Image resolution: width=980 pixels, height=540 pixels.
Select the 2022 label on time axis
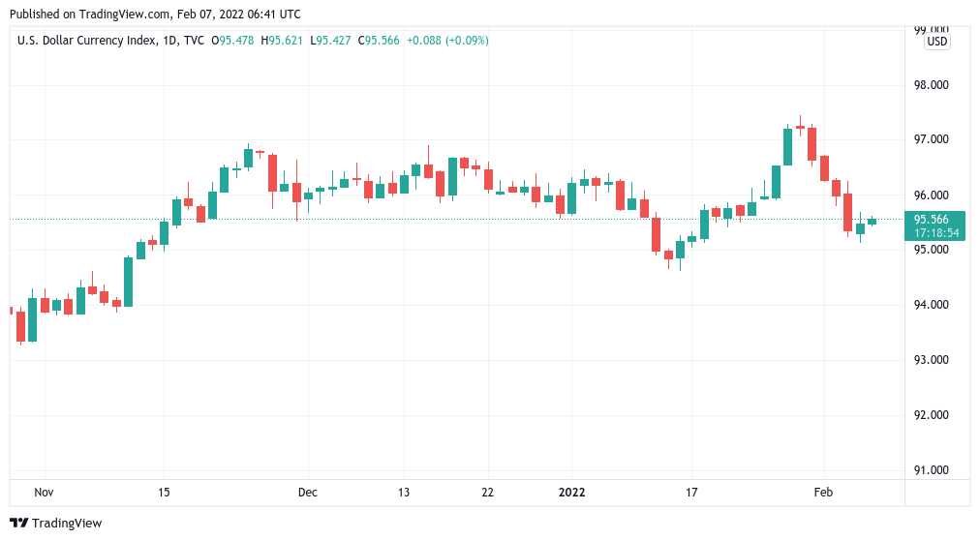click(x=572, y=493)
